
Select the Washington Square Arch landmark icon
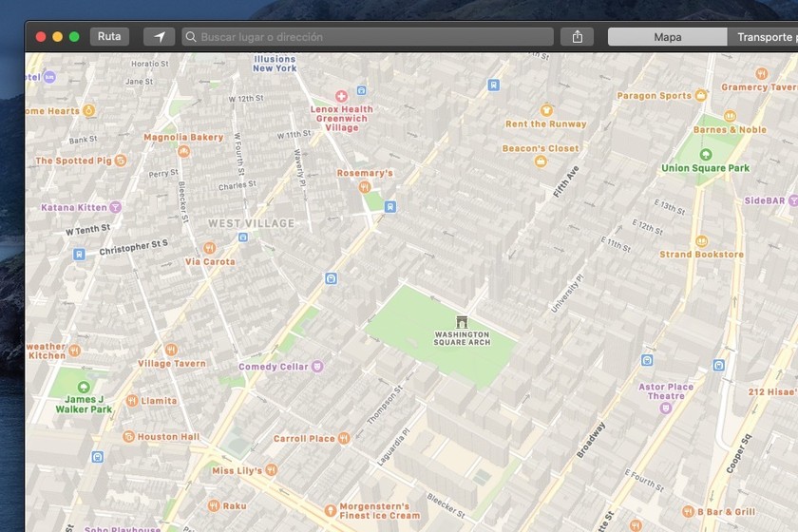[462, 322]
